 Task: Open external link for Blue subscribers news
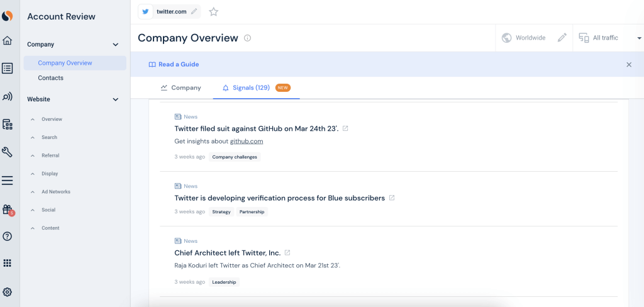point(392,198)
